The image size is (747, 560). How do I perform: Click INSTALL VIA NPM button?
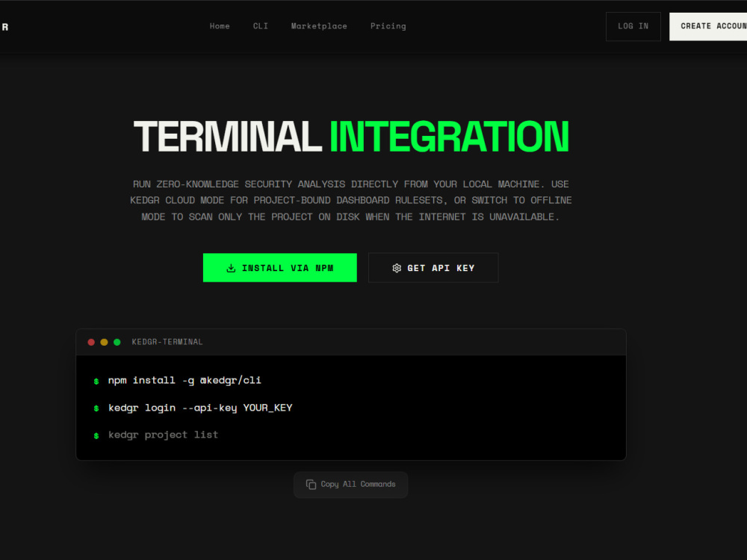click(279, 267)
